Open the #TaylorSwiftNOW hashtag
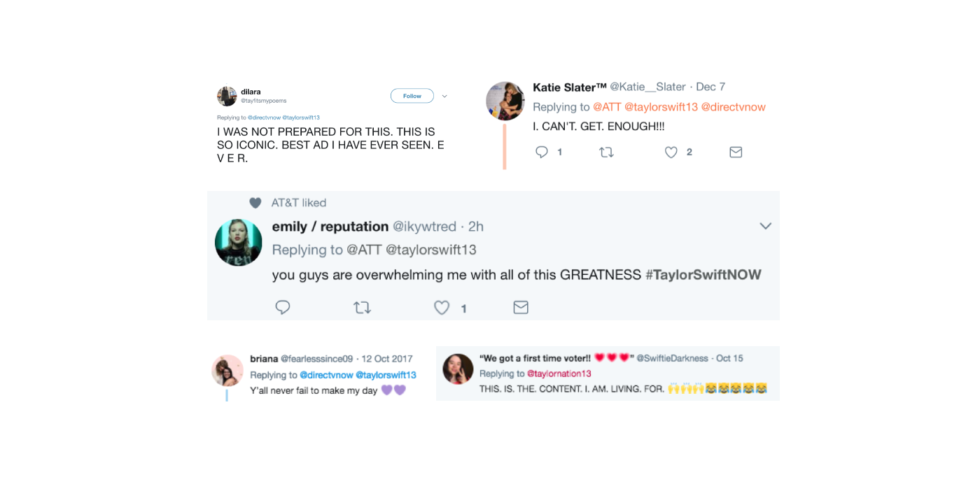The width and height of the screenshot is (980, 477). point(703,275)
